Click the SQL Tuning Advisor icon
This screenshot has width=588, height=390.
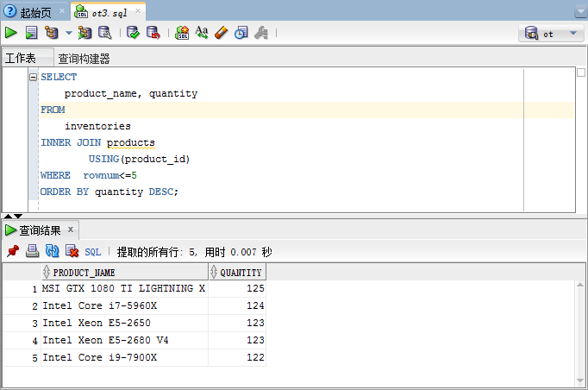(x=105, y=33)
